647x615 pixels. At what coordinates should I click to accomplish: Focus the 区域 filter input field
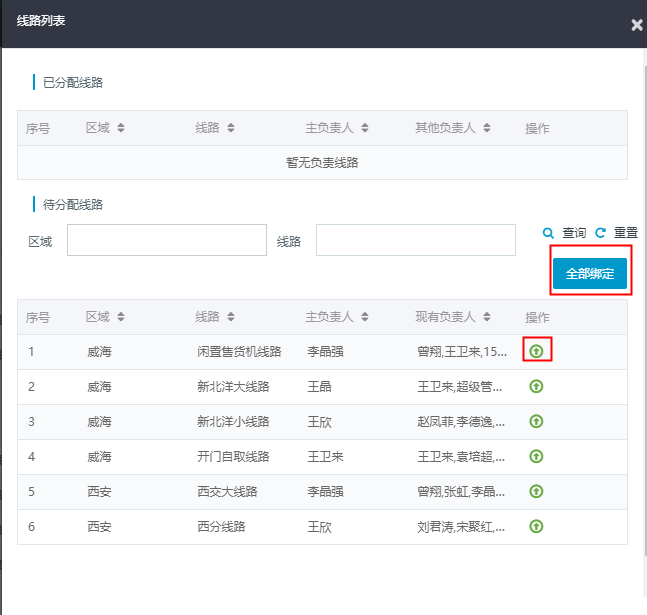[167, 240]
